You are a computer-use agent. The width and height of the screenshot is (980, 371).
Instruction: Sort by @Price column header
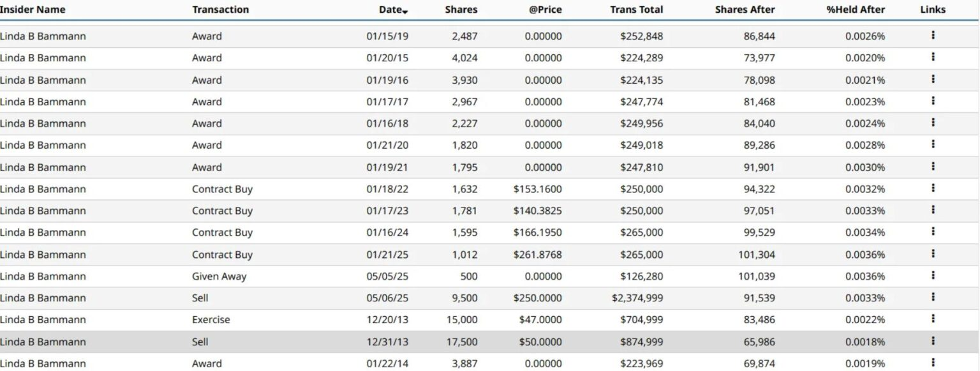(546, 10)
